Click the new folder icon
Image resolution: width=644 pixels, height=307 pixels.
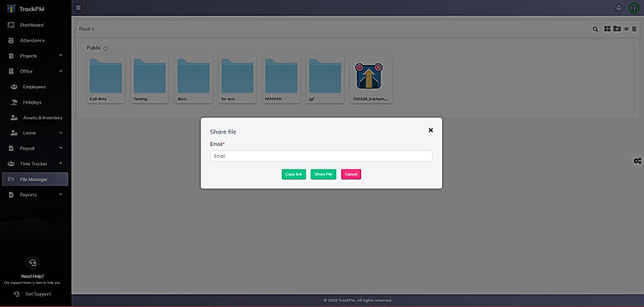click(617, 28)
